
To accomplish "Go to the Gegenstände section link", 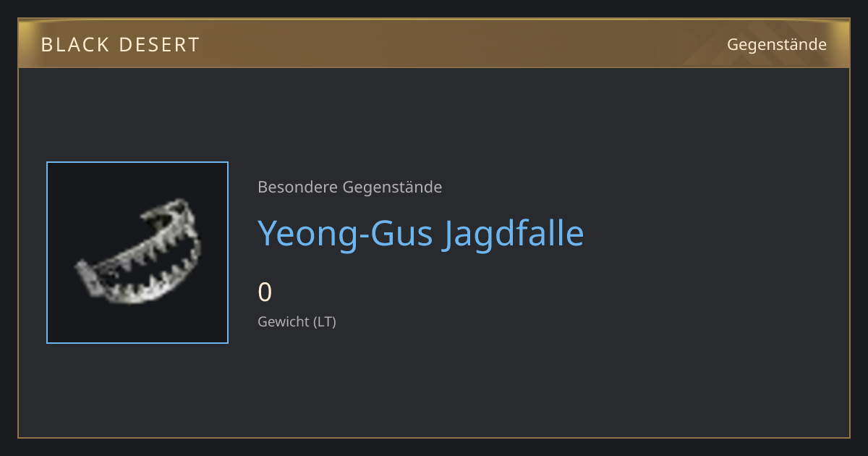I will click(777, 45).
